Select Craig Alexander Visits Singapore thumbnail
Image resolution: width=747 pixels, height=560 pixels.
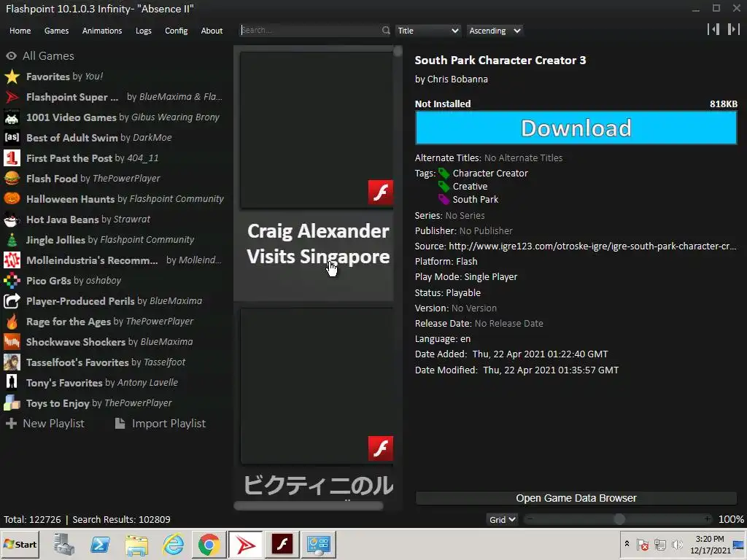(317, 130)
